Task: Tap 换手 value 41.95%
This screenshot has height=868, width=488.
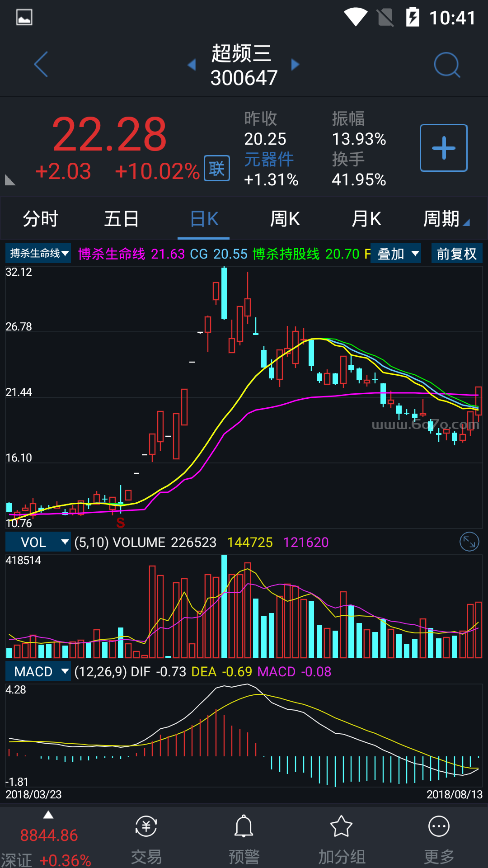Action: point(359,179)
